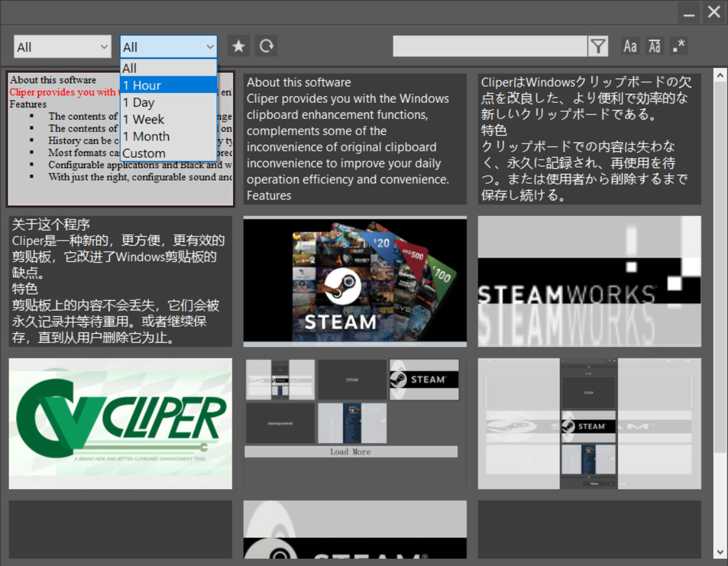
Task: Enable the .* regular expression search mode
Action: (x=678, y=46)
